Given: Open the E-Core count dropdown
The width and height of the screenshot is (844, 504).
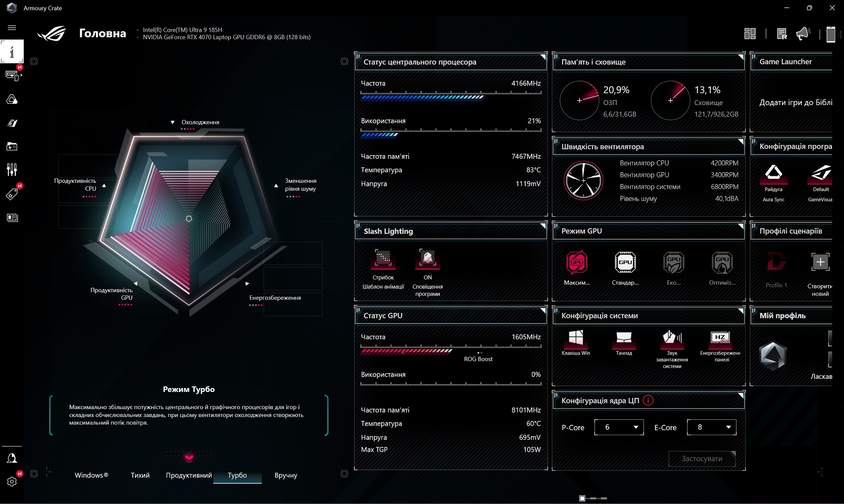Looking at the screenshot, I should tap(712, 427).
